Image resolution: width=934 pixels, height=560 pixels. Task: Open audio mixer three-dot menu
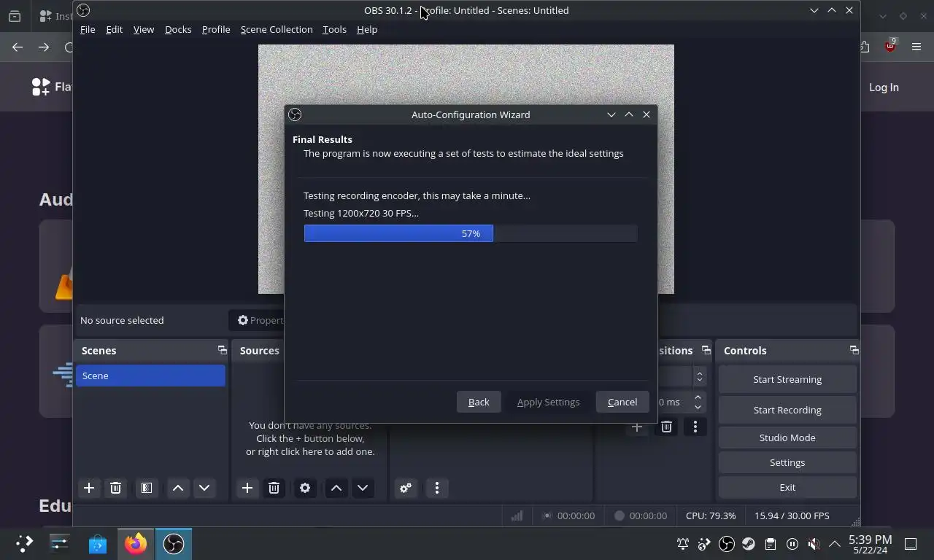click(x=437, y=488)
